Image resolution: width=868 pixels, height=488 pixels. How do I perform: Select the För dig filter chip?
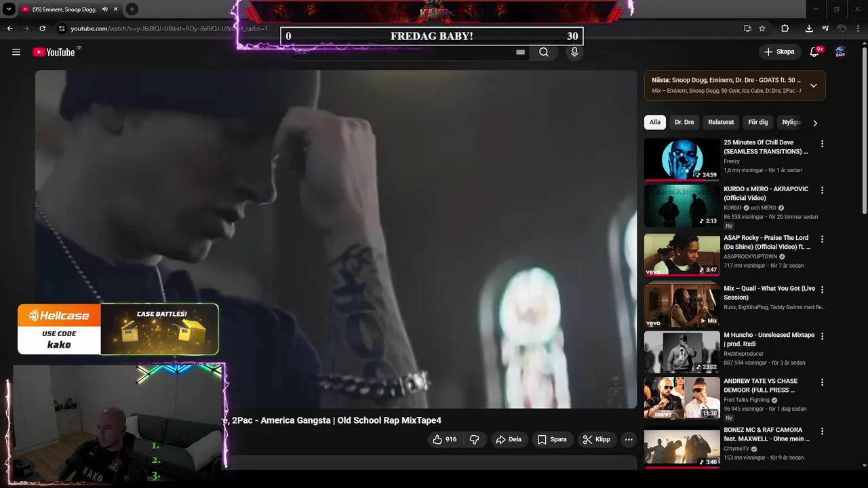(x=757, y=122)
